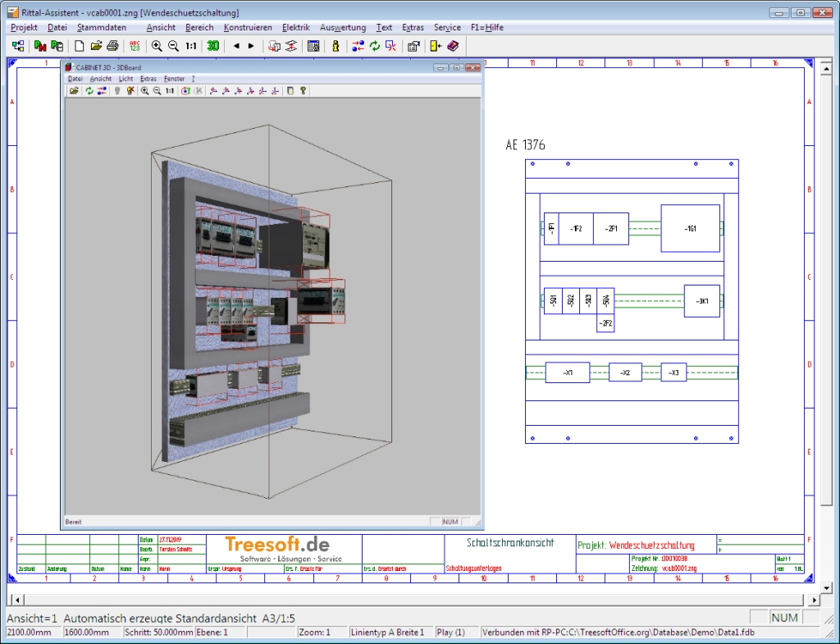This screenshot has height=644, width=840.
Task: Click the 3D view toolbar button
Action: [213, 46]
